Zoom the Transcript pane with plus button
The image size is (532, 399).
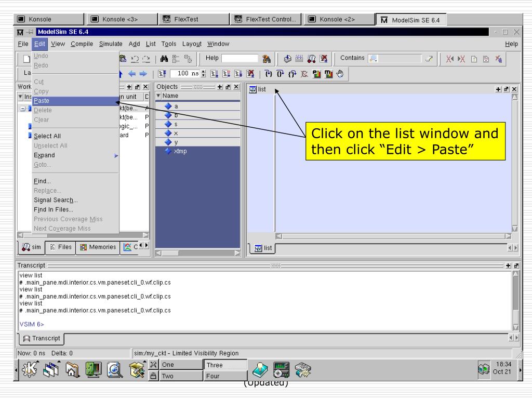(508, 265)
